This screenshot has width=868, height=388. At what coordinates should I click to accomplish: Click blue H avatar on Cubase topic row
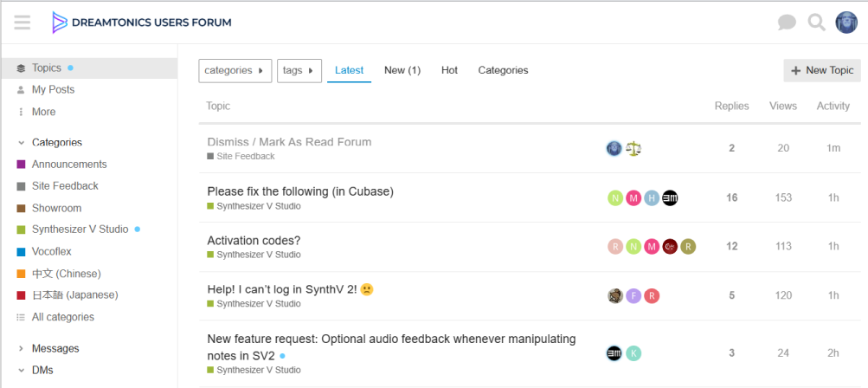coord(653,197)
